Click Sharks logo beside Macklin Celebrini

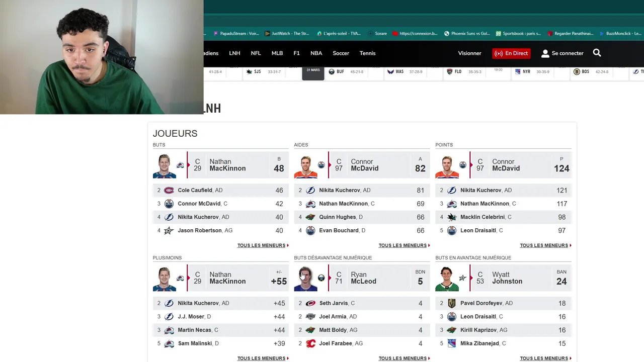[452, 217]
